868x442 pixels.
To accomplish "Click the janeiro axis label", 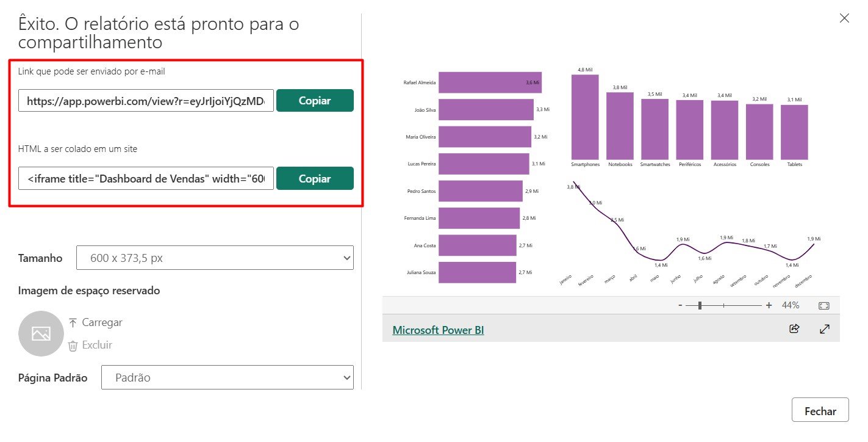I will [x=567, y=280].
